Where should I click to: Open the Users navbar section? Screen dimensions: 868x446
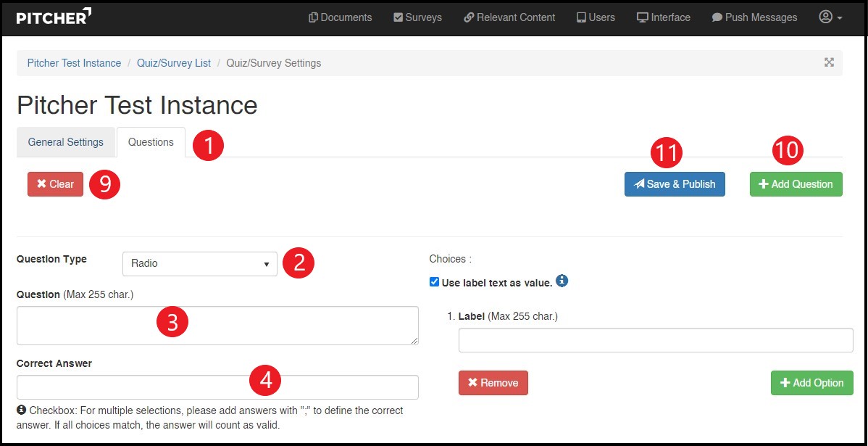[596, 17]
